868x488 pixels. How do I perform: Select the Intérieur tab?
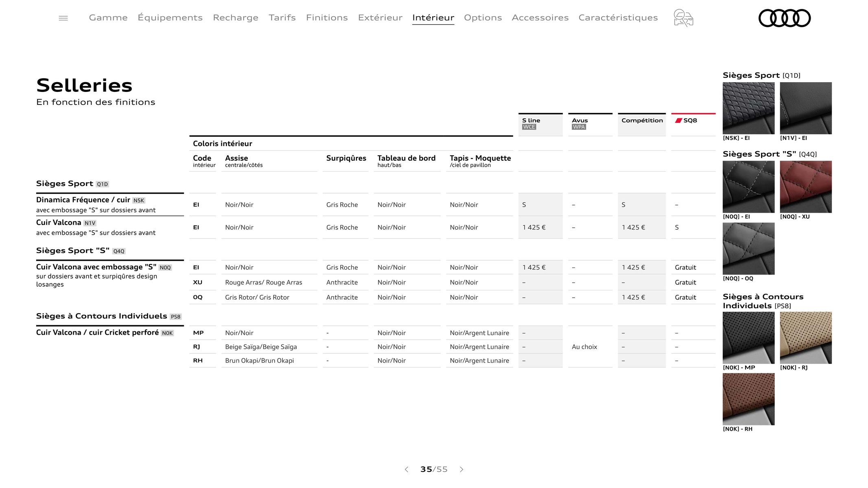[433, 17]
